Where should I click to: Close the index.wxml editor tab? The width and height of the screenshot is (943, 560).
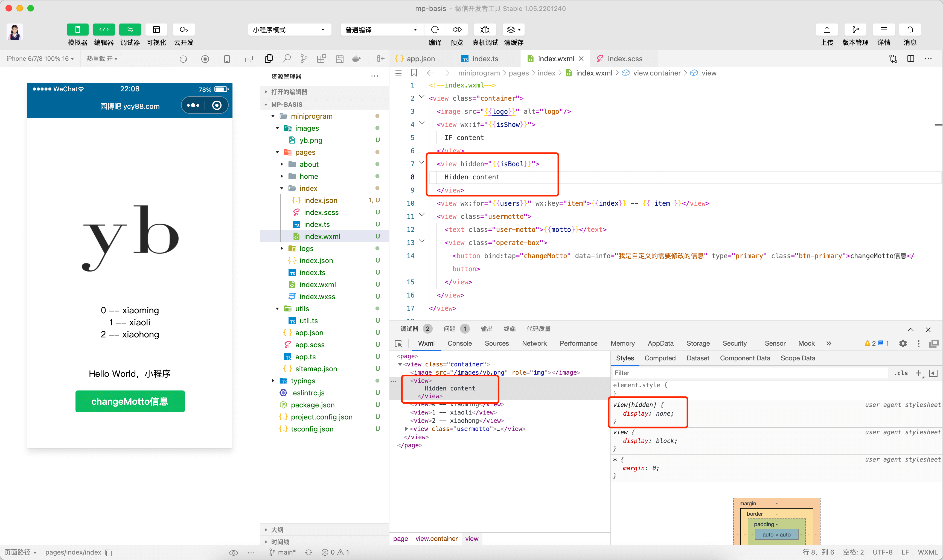[x=581, y=59]
